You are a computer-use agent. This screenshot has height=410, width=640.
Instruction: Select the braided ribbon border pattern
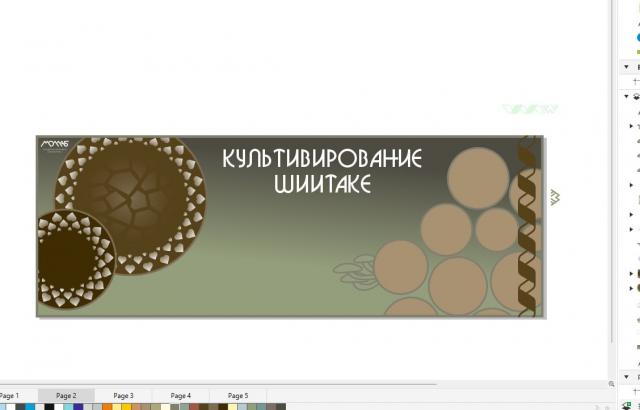(526, 226)
